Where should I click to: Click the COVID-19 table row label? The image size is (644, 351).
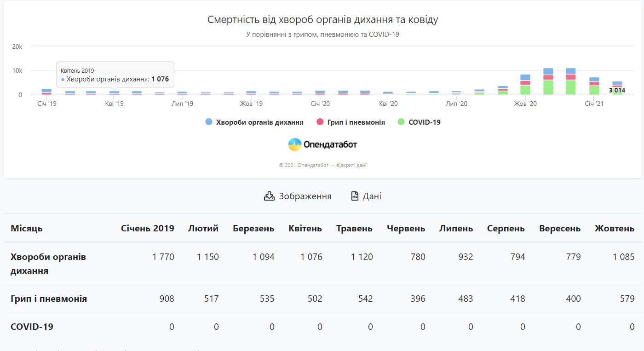[32, 327]
